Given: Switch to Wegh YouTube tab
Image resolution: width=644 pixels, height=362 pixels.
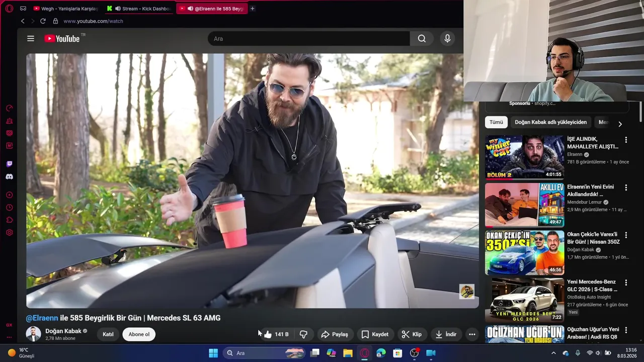Looking at the screenshot, I should click(x=65, y=9).
